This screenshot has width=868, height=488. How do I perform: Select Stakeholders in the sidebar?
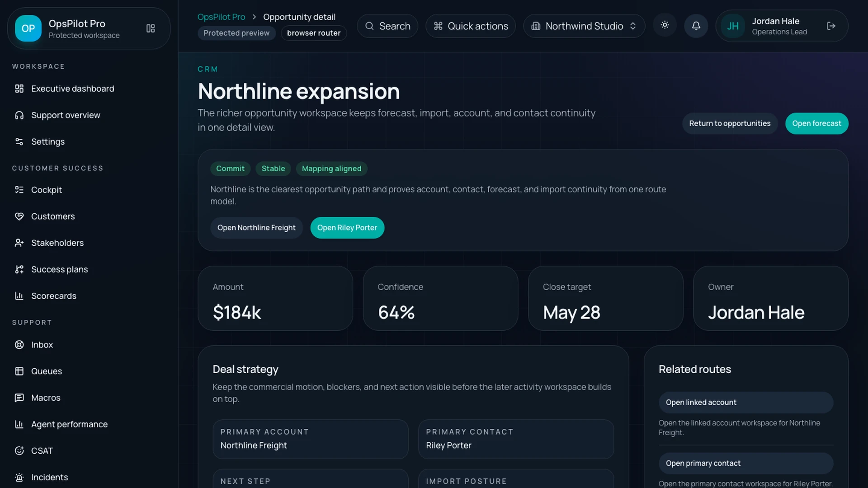click(x=89, y=243)
